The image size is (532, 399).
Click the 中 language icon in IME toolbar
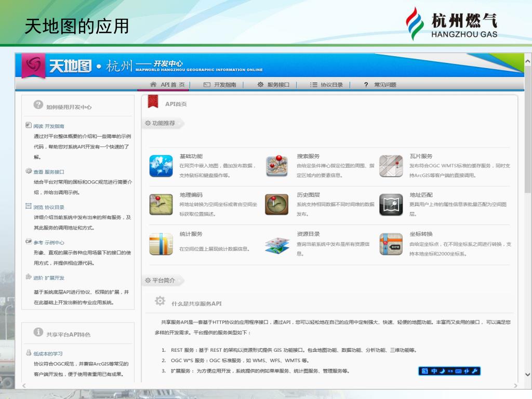tap(434, 371)
